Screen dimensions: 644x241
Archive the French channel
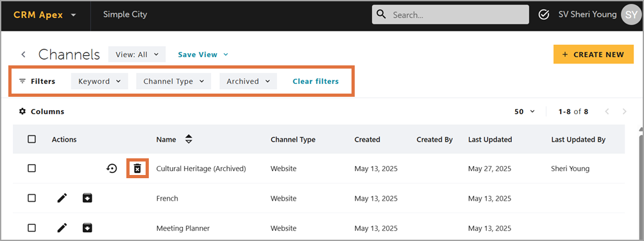[x=87, y=198]
